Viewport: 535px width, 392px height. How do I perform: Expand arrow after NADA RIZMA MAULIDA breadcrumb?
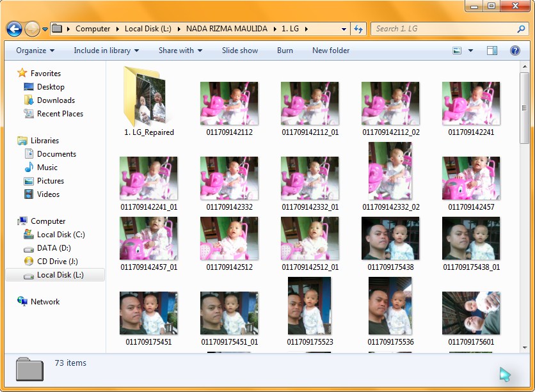coord(275,29)
